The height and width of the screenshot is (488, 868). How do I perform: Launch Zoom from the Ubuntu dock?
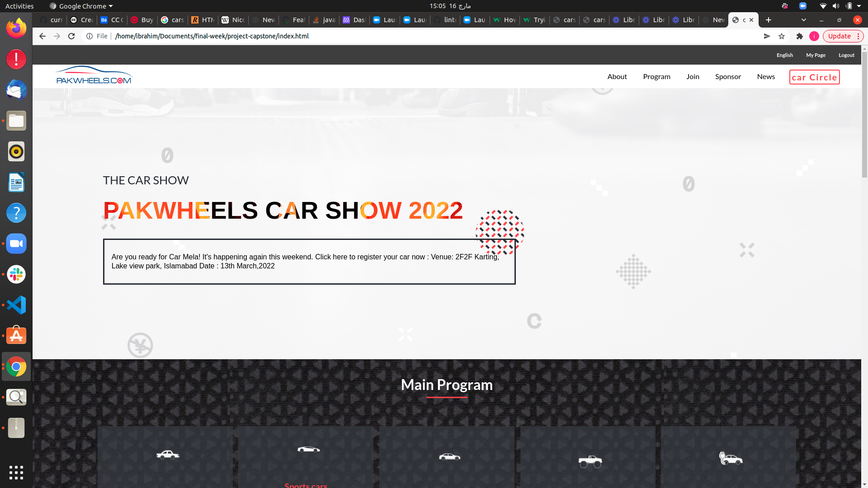tap(16, 244)
